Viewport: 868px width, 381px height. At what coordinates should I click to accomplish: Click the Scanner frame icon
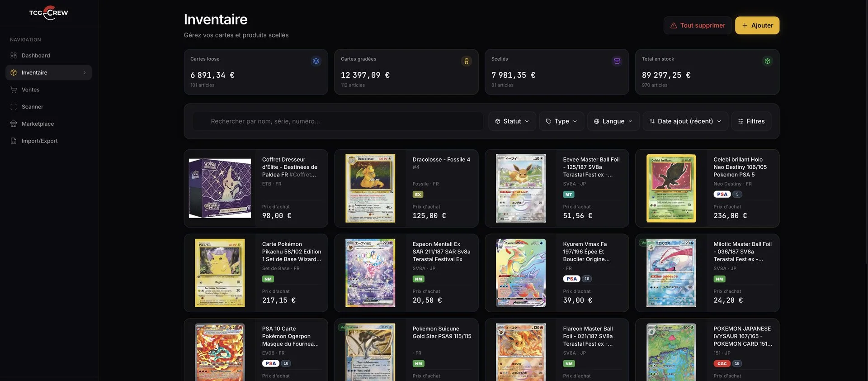pyautogui.click(x=14, y=107)
